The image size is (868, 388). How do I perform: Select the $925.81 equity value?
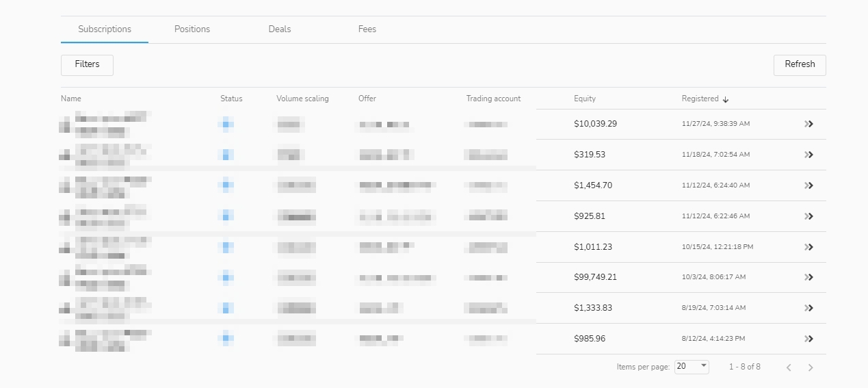(x=590, y=216)
